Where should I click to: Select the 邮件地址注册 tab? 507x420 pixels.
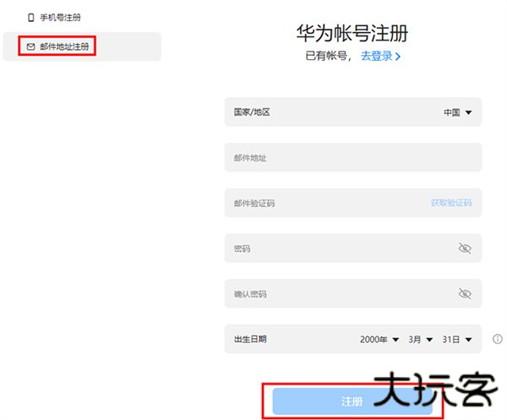coord(63,46)
